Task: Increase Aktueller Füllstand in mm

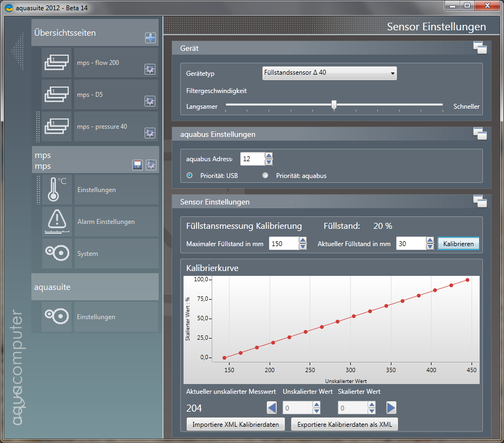Action: click(430, 240)
